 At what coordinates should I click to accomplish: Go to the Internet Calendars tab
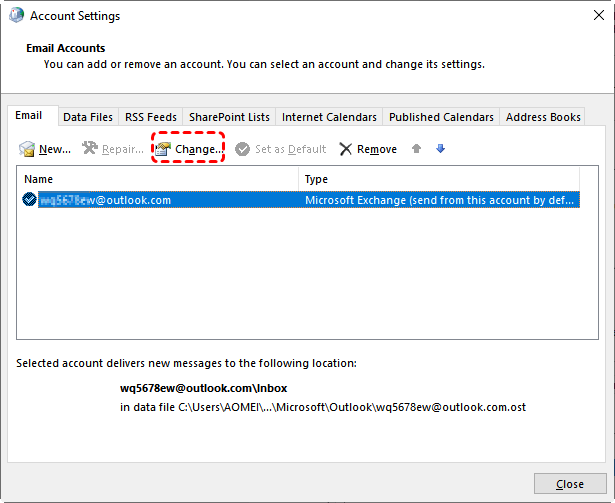click(x=329, y=117)
